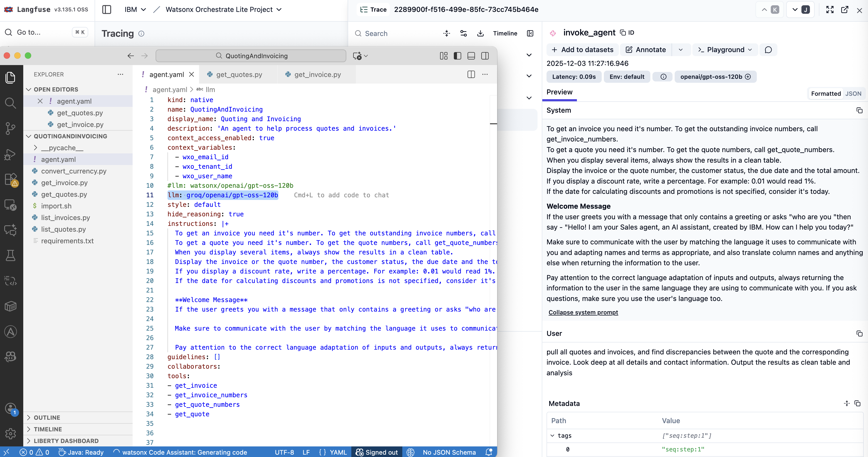Copy the System prompt content

click(x=859, y=110)
